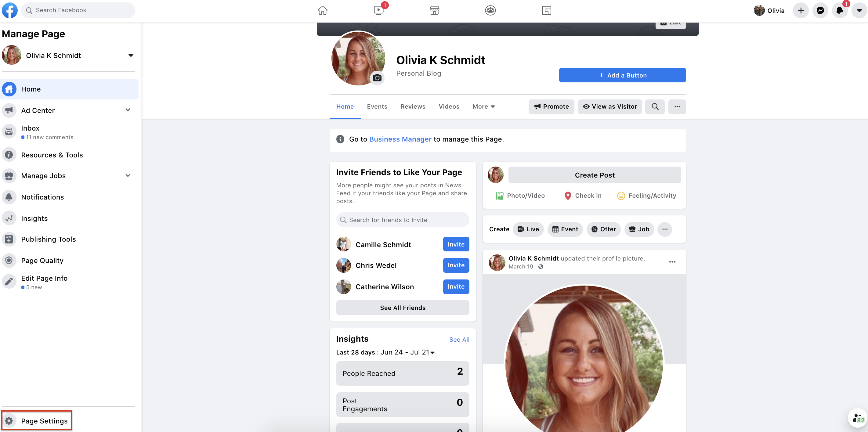Image resolution: width=868 pixels, height=432 pixels.
Task: Click the Offer button in Create row
Action: (x=603, y=229)
